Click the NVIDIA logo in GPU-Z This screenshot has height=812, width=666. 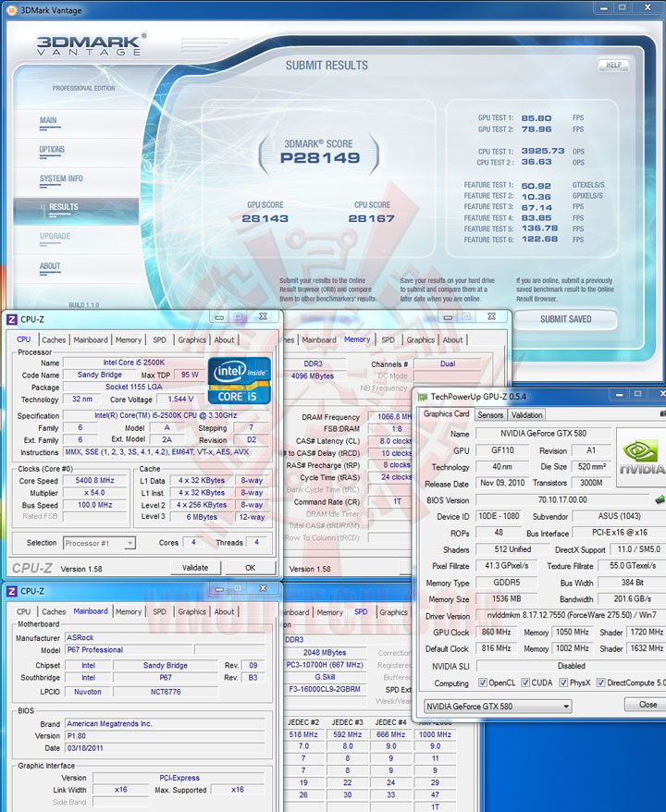tap(641, 457)
